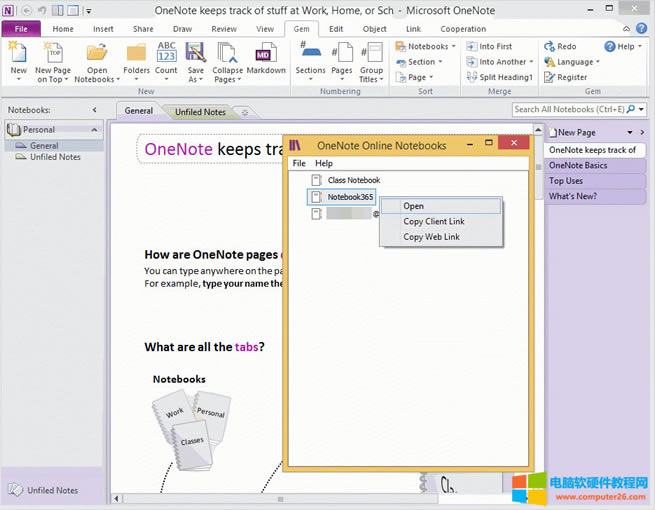This screenshot has width=655, height=510.
Task: Click the Markdown icon in Gem ribbon
Action: point(265,53)
